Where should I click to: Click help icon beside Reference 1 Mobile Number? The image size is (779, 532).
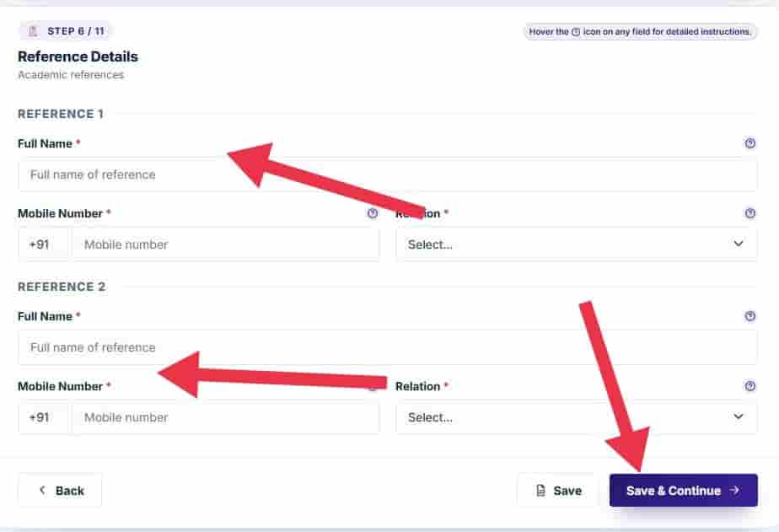point(372,213)
